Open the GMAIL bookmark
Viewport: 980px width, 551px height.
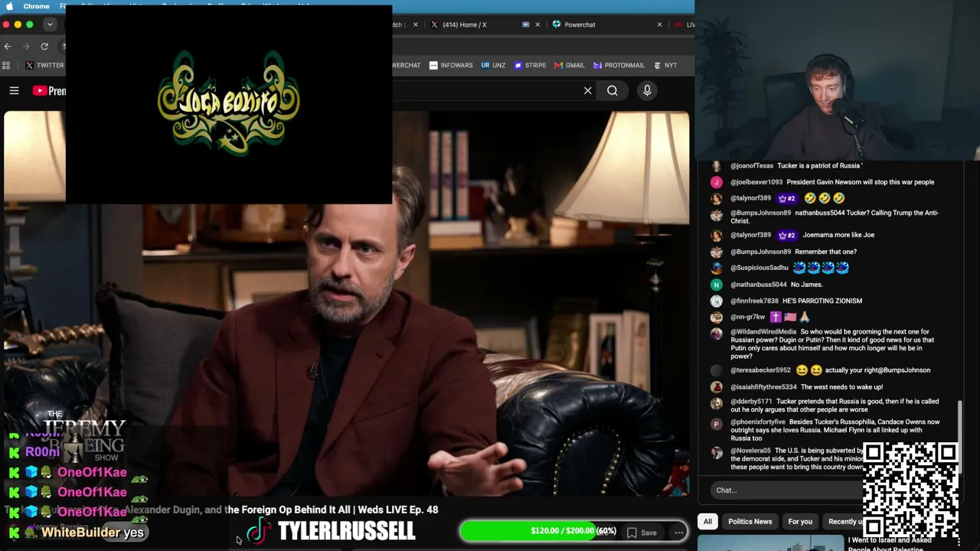[x=570, y=66]
